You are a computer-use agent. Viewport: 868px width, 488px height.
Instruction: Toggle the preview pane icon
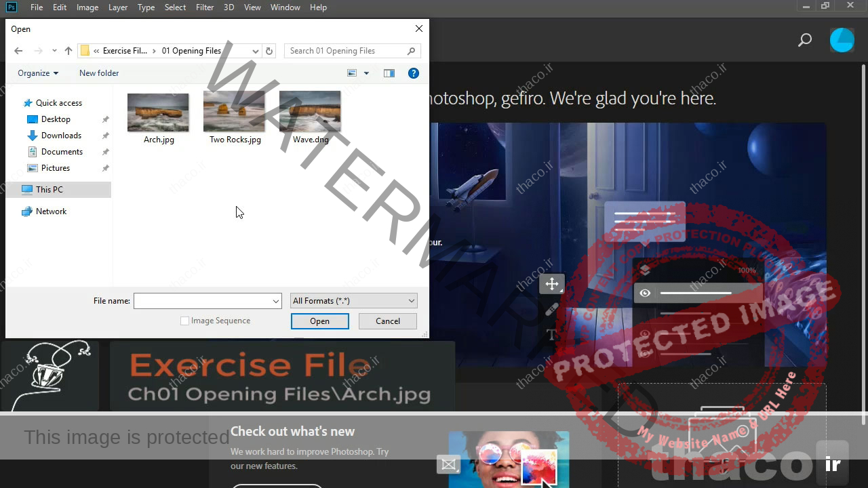point(389,73)
